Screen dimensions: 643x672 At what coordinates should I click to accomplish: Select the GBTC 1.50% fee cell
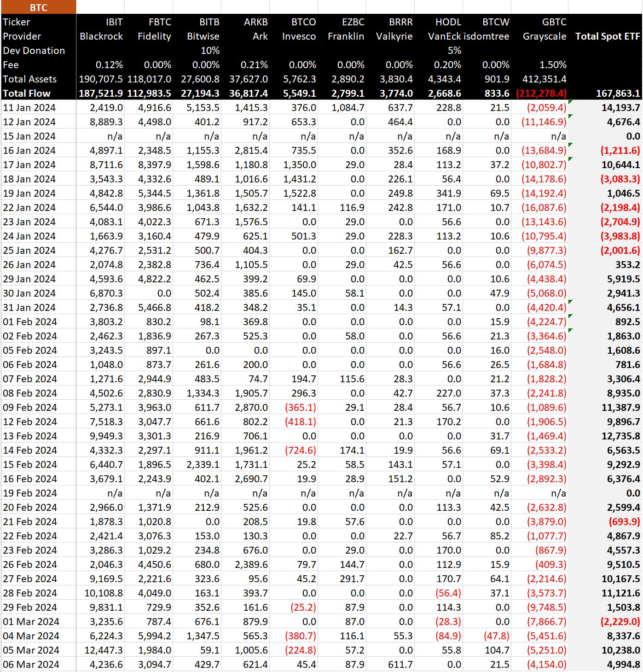[553, 65]
